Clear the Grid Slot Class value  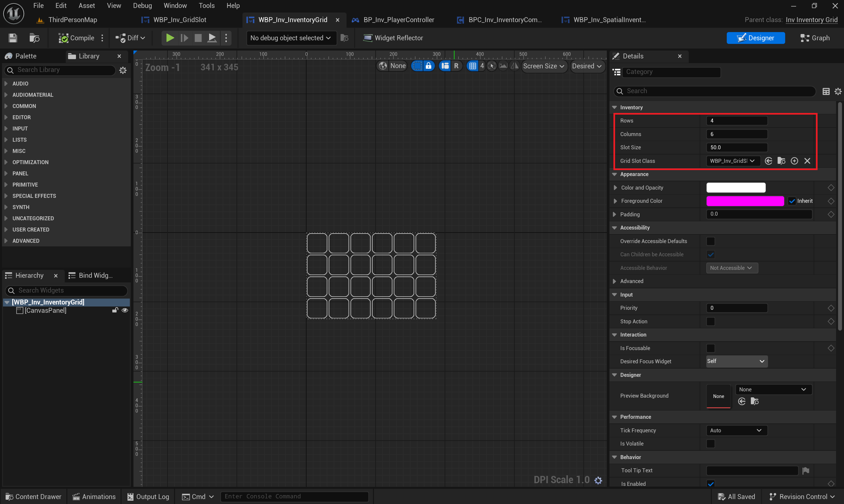pyautogui.click(x=807, y=161)
